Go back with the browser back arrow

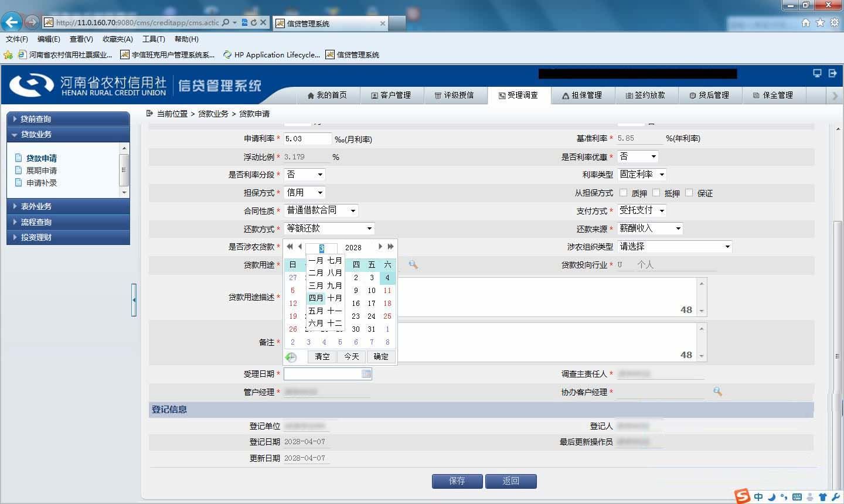12,22
